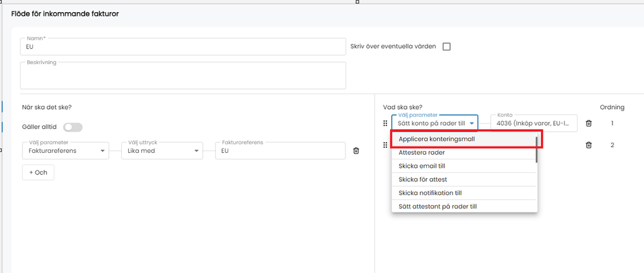Open the Fakturareferens parameter dropdown
Image resolution: width=644 pixels, height=273 pixels.
66,151
